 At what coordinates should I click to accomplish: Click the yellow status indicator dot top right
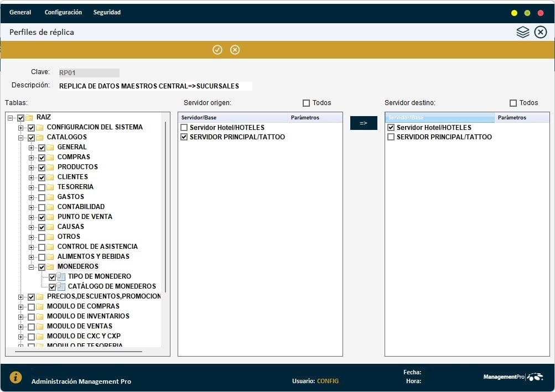(x=513, y=12)
